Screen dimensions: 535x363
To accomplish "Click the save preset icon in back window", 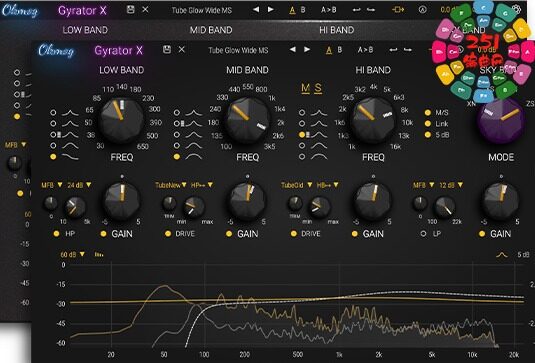I will tap(130, 10).
